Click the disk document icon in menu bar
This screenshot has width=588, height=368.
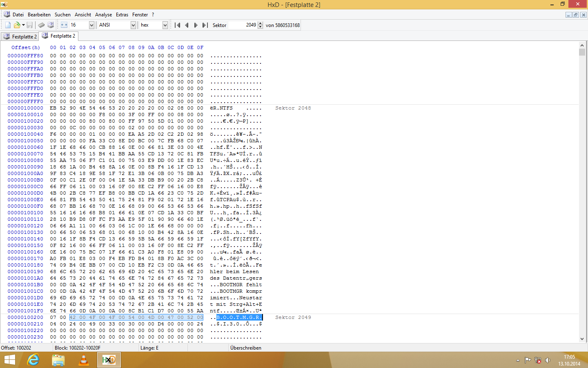(7, 14)
